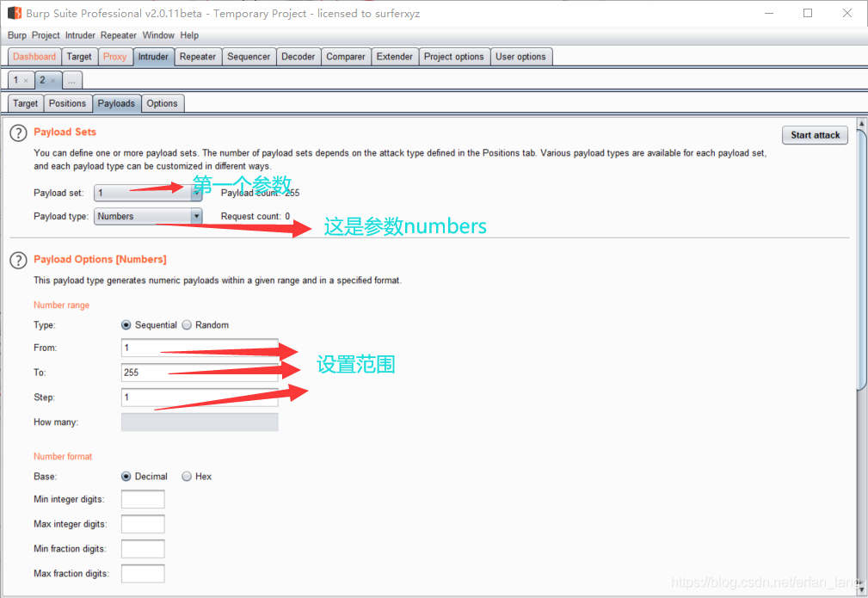Image resolution: width=868 pixels, height=598 pixels.
Task: Open the Payloads sub-tab
Action: point(116,103)
